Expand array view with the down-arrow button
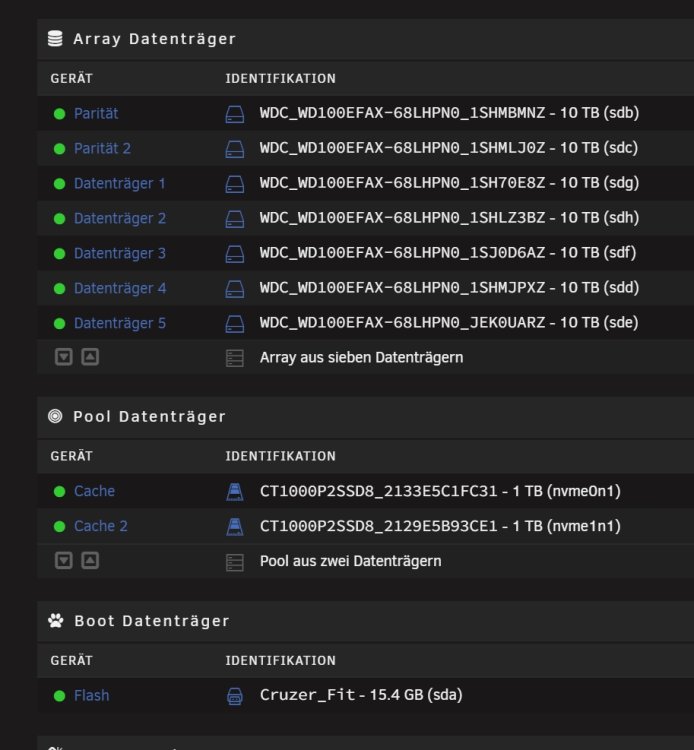Viewport: 694px width, 750px height. click(x=64, y=357)
